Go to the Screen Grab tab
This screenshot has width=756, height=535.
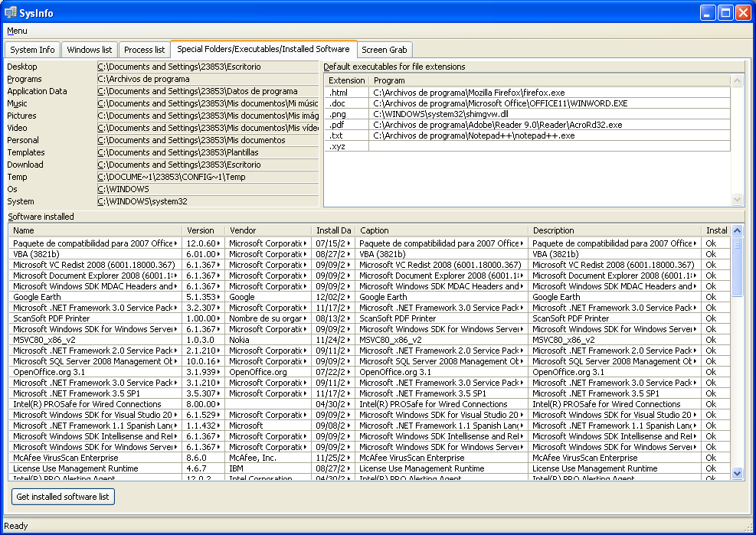click(x=385, y=50)
